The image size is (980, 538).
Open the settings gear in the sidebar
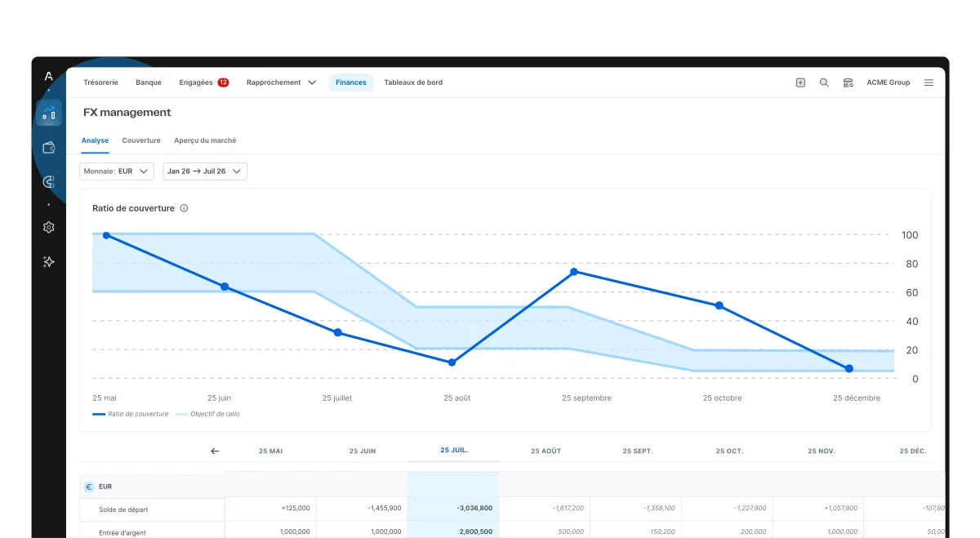pos(48,228)
